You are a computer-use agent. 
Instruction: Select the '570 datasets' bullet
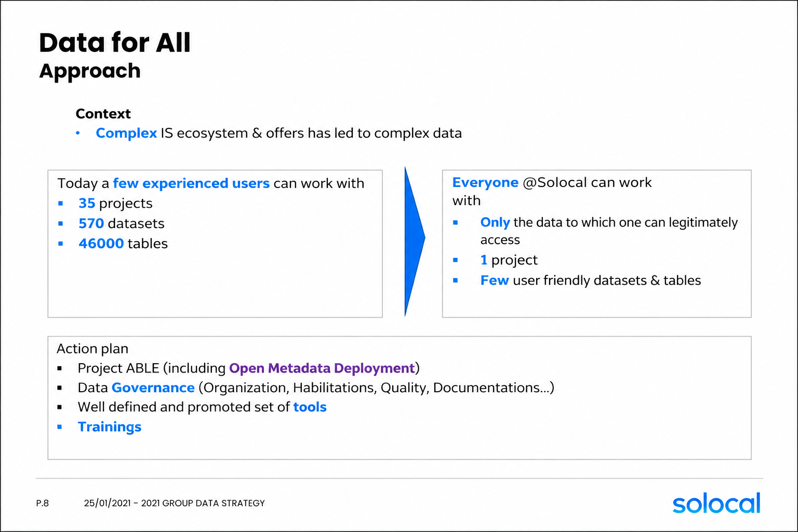122,223
